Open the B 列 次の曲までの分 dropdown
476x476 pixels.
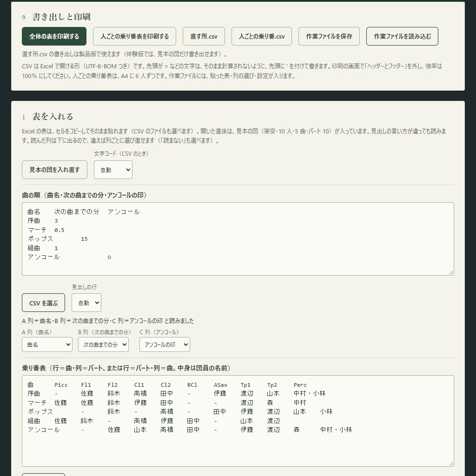tap(104, 344)
